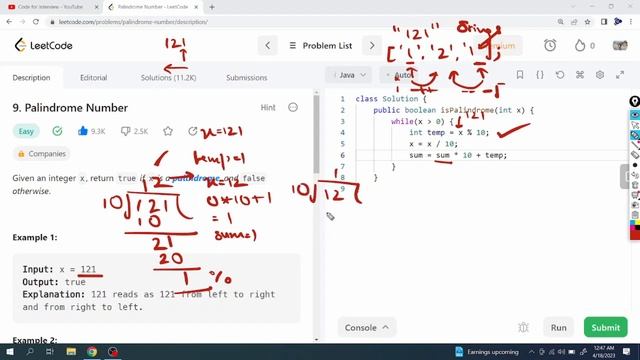Image resolution: width=640 pixels, height=360 pixels.
Task: Open the Java language dropdown
Action: [x=349, y=75]
